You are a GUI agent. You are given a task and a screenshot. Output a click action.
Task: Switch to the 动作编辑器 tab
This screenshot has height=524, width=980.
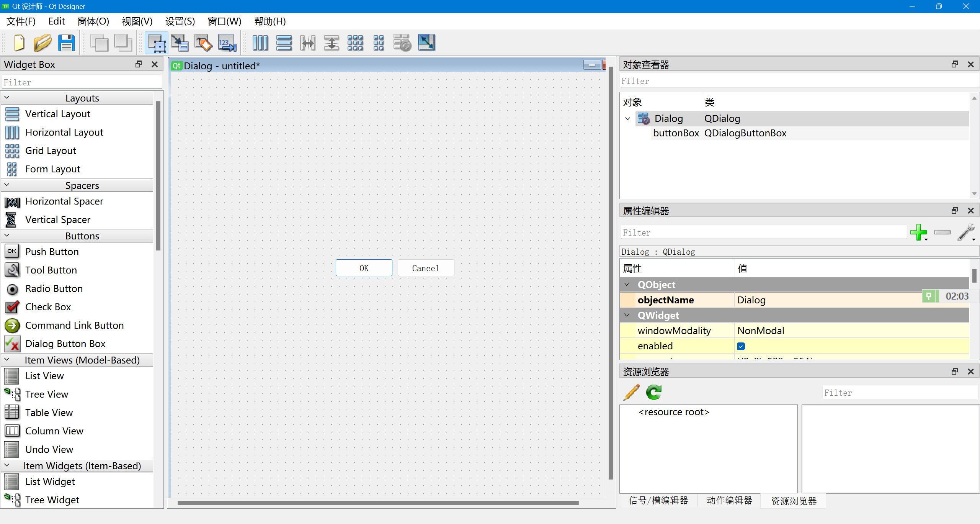point(728,501)
